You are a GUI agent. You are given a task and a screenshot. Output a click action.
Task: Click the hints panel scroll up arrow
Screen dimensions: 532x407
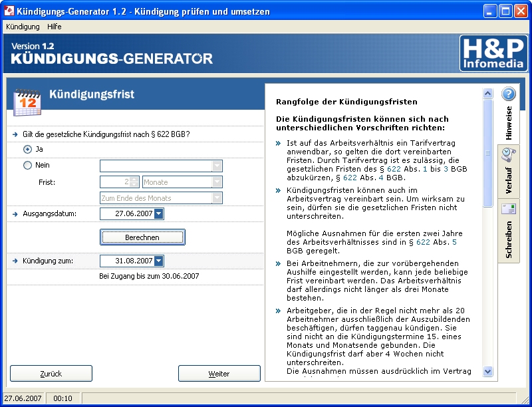click(x=487, y=94)
